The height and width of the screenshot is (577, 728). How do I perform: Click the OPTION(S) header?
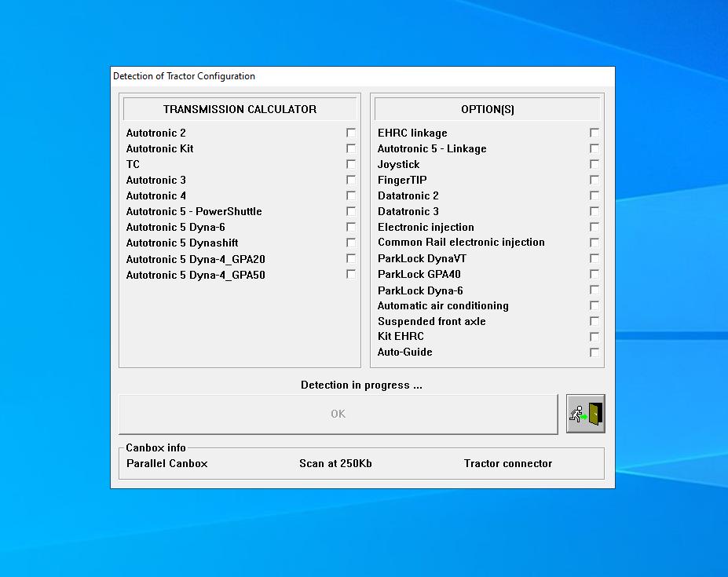[x=488, y=109]
